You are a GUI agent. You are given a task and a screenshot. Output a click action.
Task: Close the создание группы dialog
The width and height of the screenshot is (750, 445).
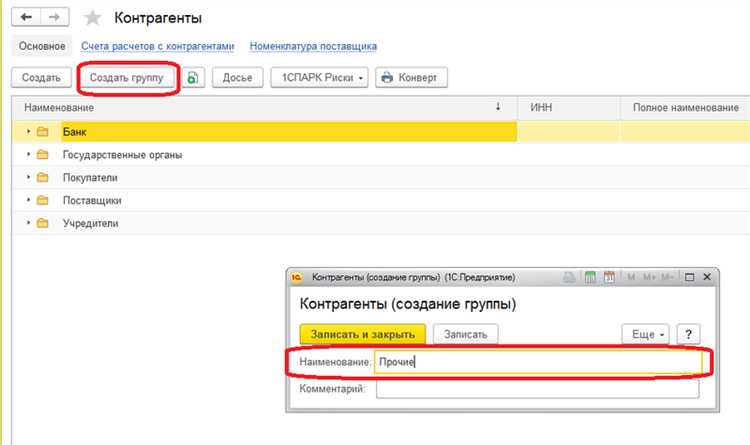[x=707, y=277]
